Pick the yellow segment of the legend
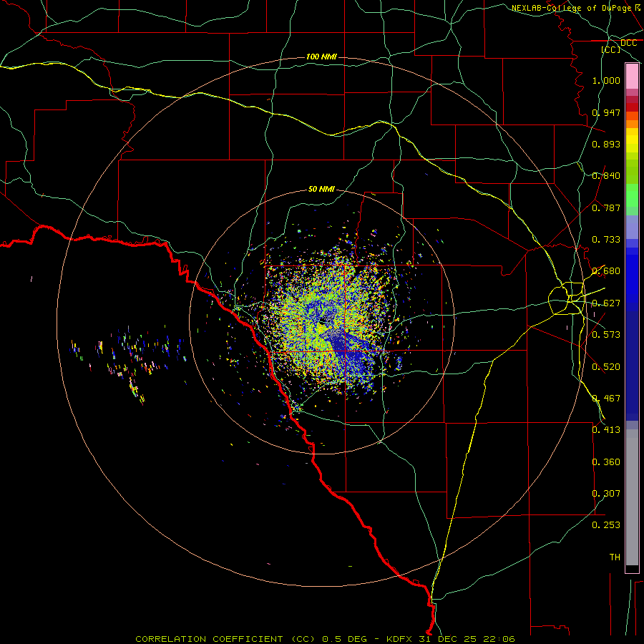This screenshot has height=644, width=644. (x=632, y=141)
